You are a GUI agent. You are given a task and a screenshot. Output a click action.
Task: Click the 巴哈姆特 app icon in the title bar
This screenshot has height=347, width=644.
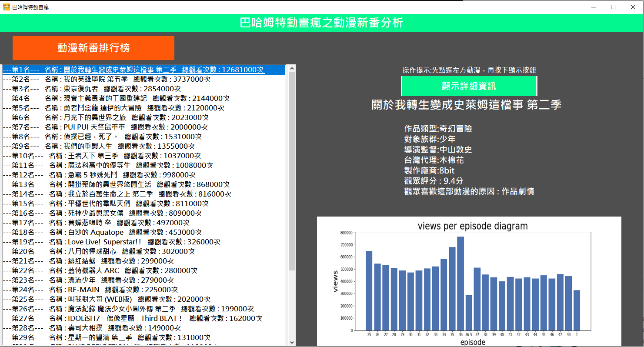(6, 7)
